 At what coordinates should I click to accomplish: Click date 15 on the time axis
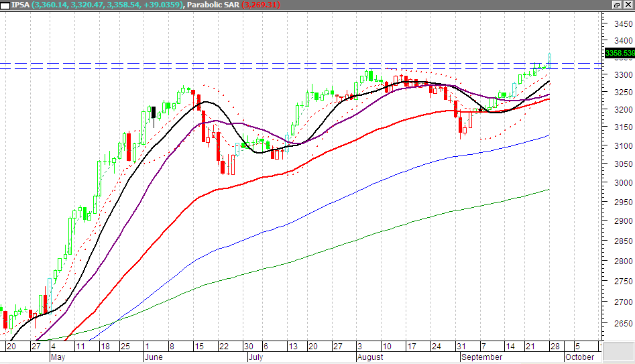[x=199, y=347]
